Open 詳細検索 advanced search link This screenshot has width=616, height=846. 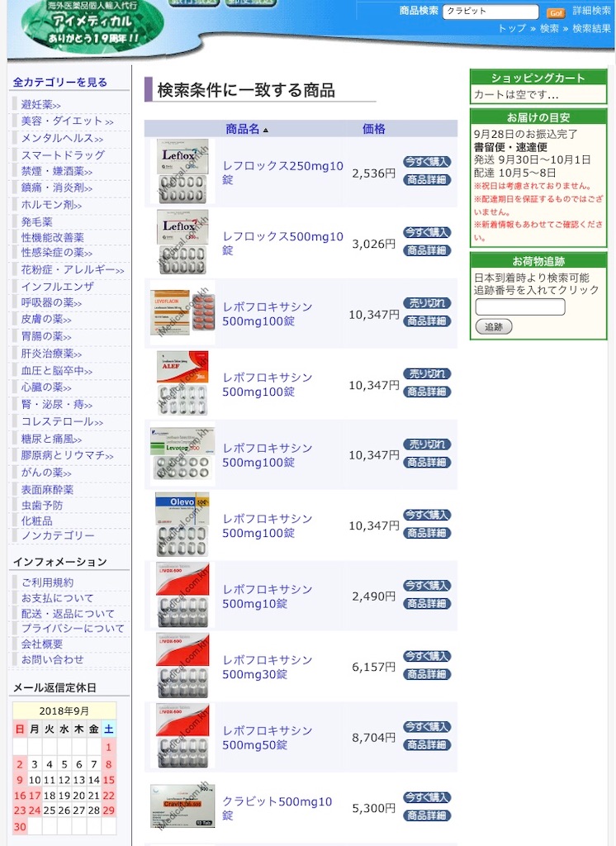(x=592, y=11)
